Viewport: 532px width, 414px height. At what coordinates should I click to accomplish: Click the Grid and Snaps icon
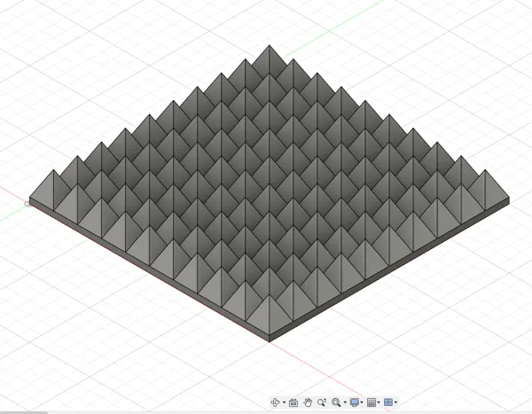(372, 402)
